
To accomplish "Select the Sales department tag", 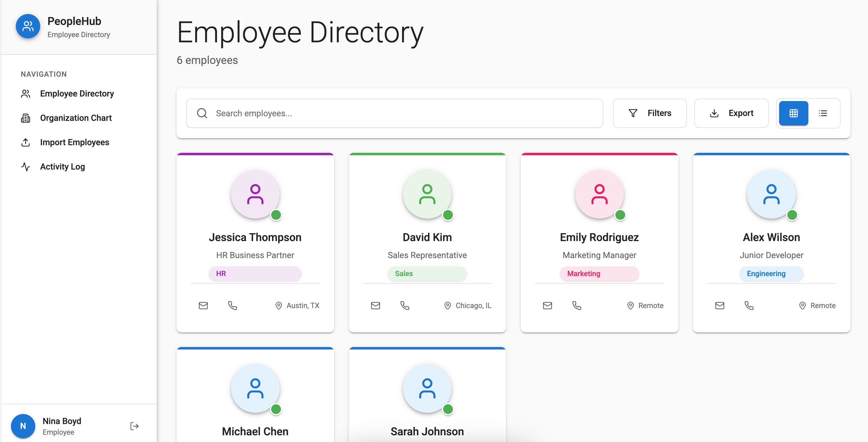I will (x=427, y=273).
